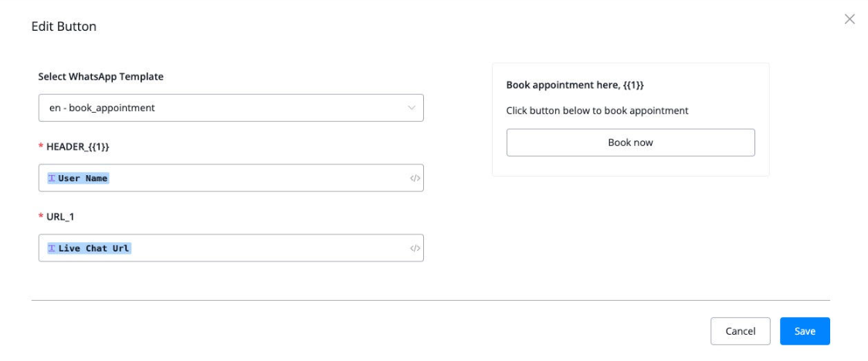Save the button changes

[805, 331]
